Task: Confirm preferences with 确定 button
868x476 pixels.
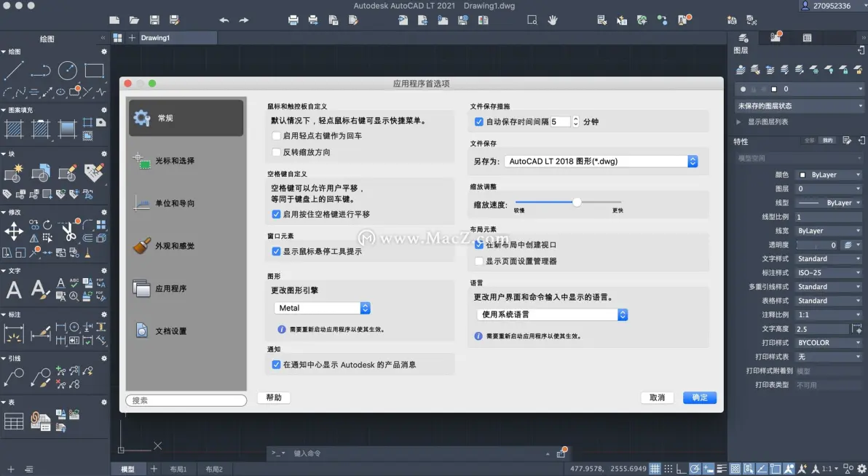Action: (700, 397)
